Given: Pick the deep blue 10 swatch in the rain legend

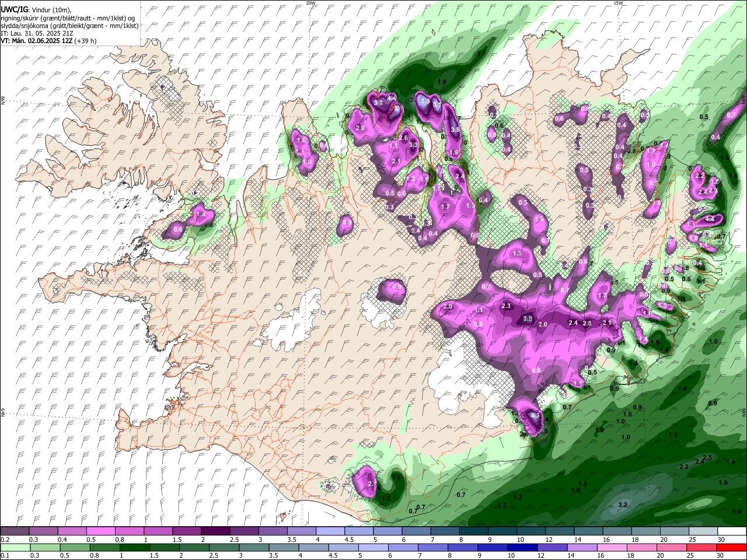Looking at the screenshot, I should tap(522, 548).
